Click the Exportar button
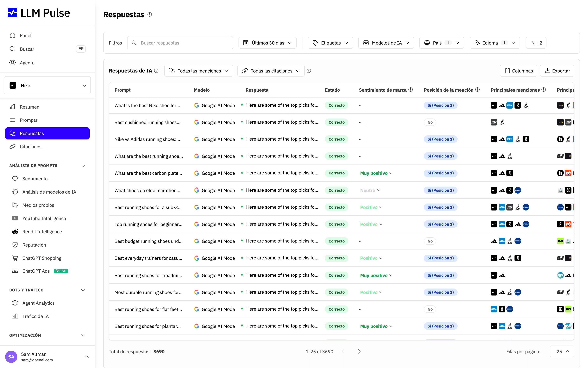Viewport: 588px width, 368px height. (557, 71)
